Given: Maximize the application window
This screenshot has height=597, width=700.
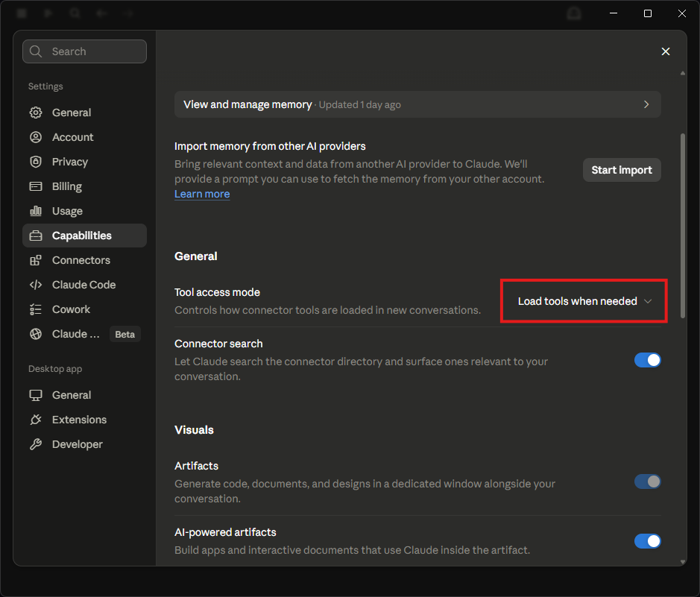Looking at the screenshot, I should coord(648,13).
